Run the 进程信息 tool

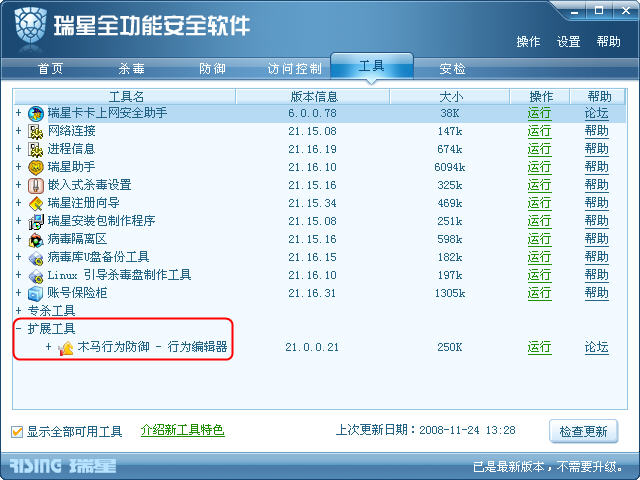pos(539,149)
